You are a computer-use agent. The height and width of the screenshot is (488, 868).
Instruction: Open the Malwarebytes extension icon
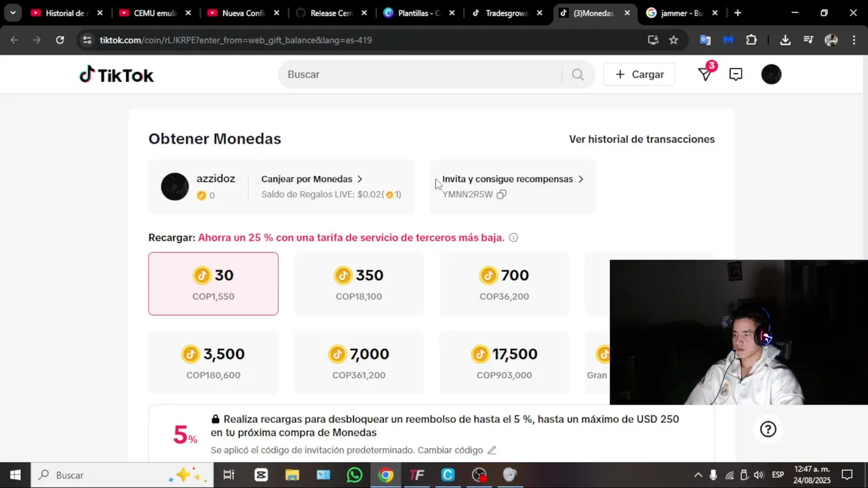(x=728, y=40)
